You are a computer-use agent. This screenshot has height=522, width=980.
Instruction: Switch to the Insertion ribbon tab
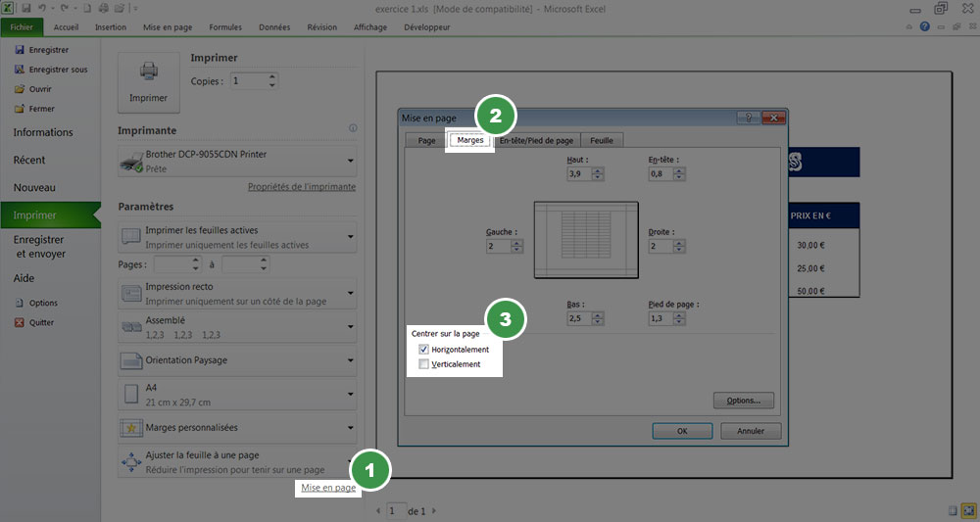111,27
